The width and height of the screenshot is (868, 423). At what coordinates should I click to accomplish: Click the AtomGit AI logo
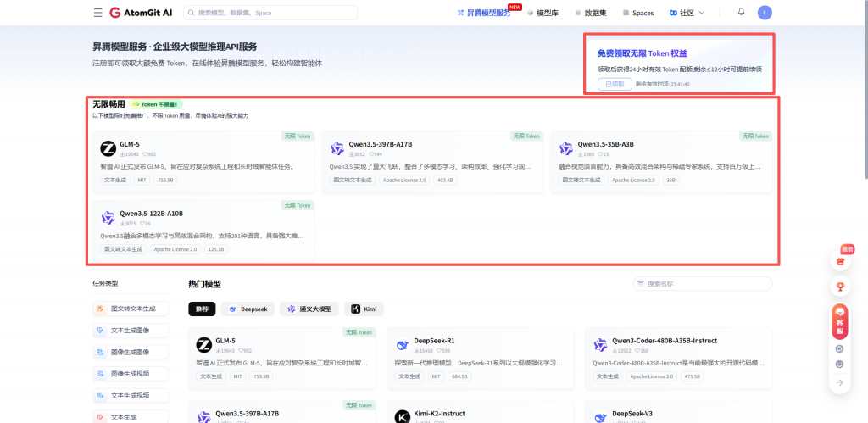pos(142,13)
